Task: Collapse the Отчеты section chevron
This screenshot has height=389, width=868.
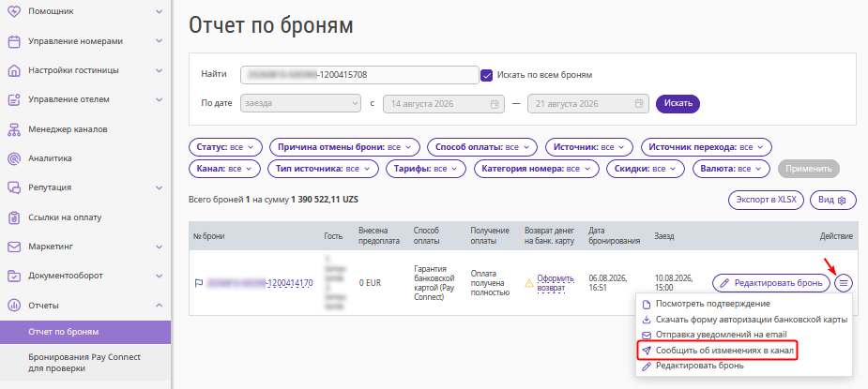Action: 160,305
